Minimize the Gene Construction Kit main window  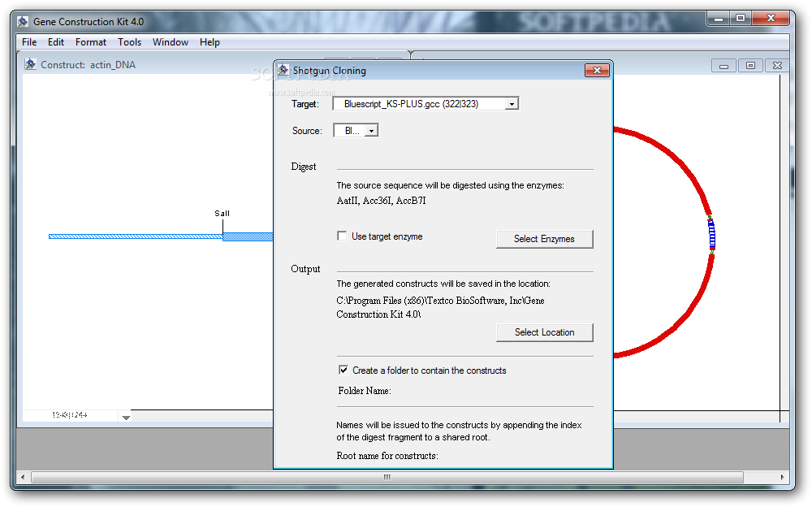pos(719,19)
